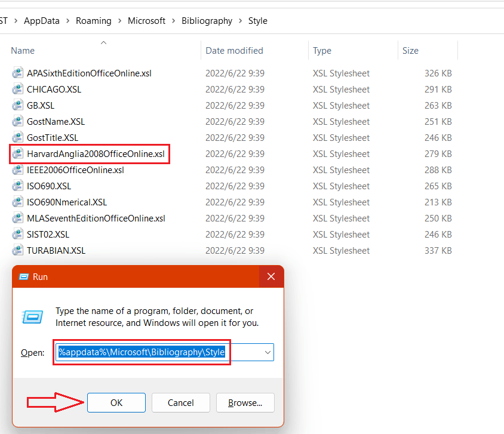Click the IEEE2006OfficeOnline.xsl file icon
Image resolution: width=504 pixels, height=434 pixels.
point(18,170)
